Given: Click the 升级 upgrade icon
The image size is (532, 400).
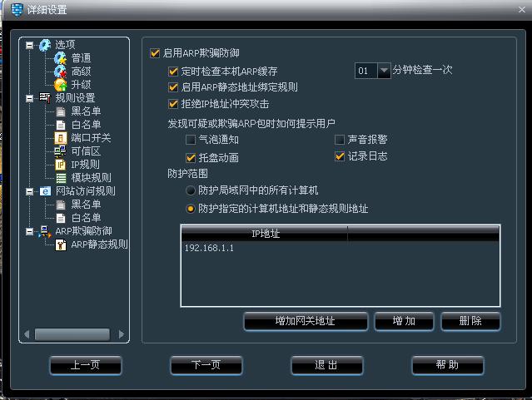Looking at the screenshot, I should (61, 85).
